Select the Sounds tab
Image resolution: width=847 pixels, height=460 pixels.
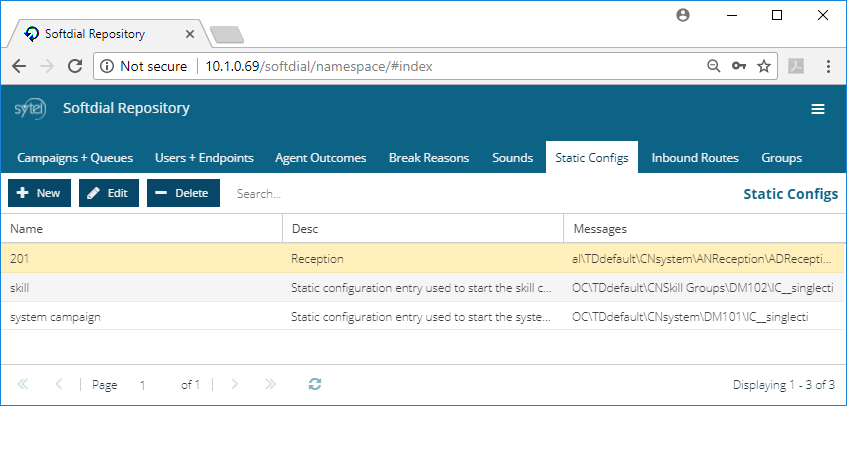513,158
